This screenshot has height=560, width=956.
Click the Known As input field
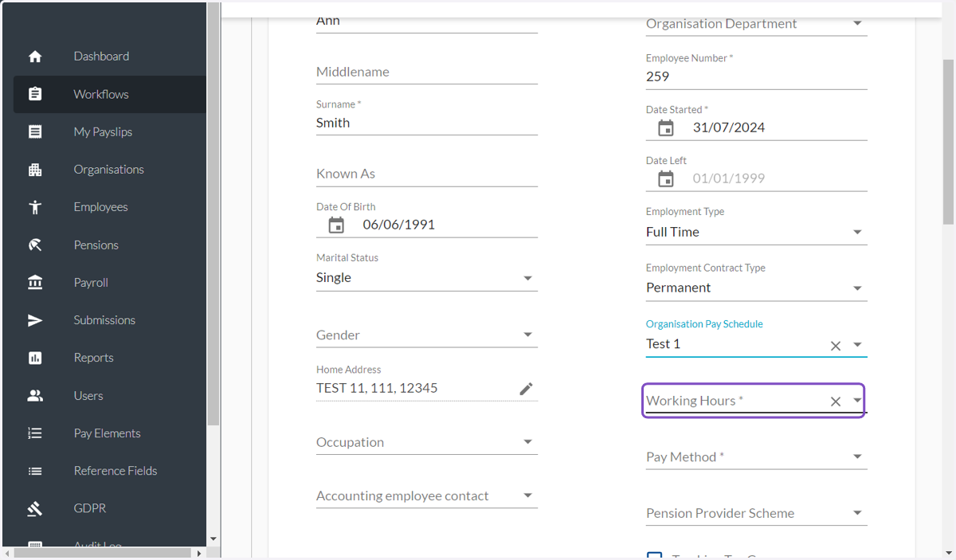(x=427, y=174)
